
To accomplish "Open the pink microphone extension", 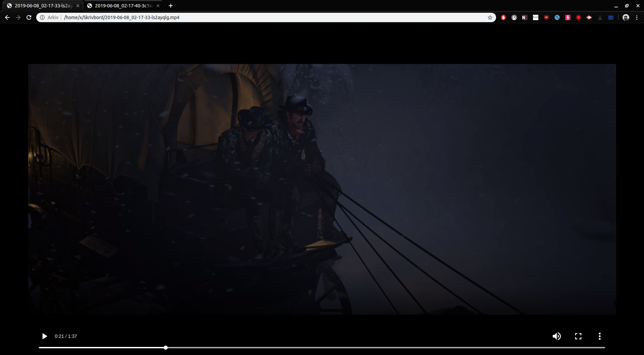I will tap(568, 17).
